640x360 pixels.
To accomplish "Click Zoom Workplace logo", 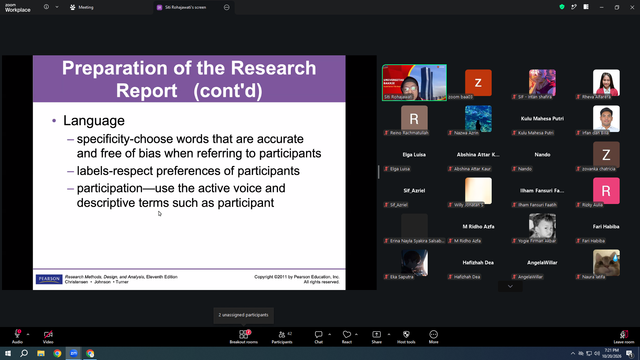I will (x=18, y=8).
